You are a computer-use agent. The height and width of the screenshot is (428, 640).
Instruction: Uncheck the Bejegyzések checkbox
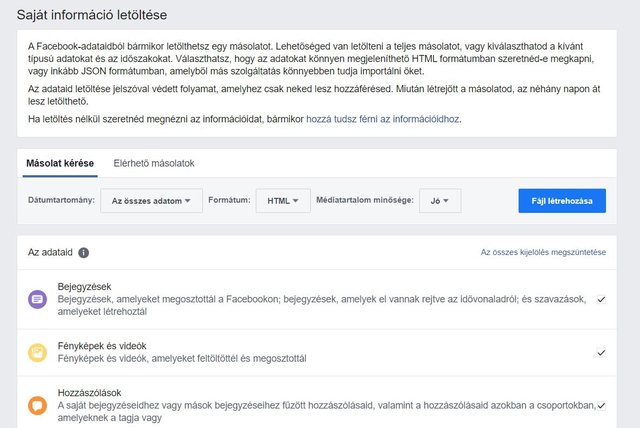601,299
